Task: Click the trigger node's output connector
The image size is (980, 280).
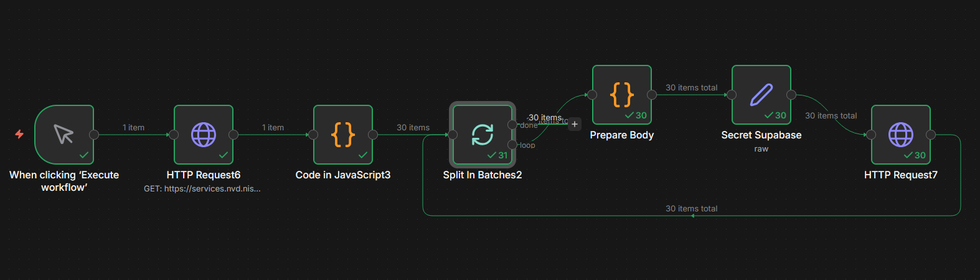Action: click(94, 135)
